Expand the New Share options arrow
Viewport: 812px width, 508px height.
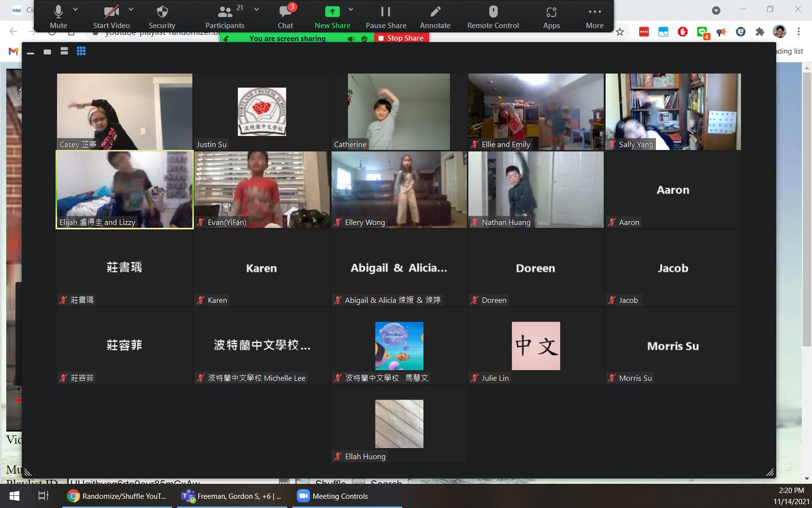pos(351,9)
